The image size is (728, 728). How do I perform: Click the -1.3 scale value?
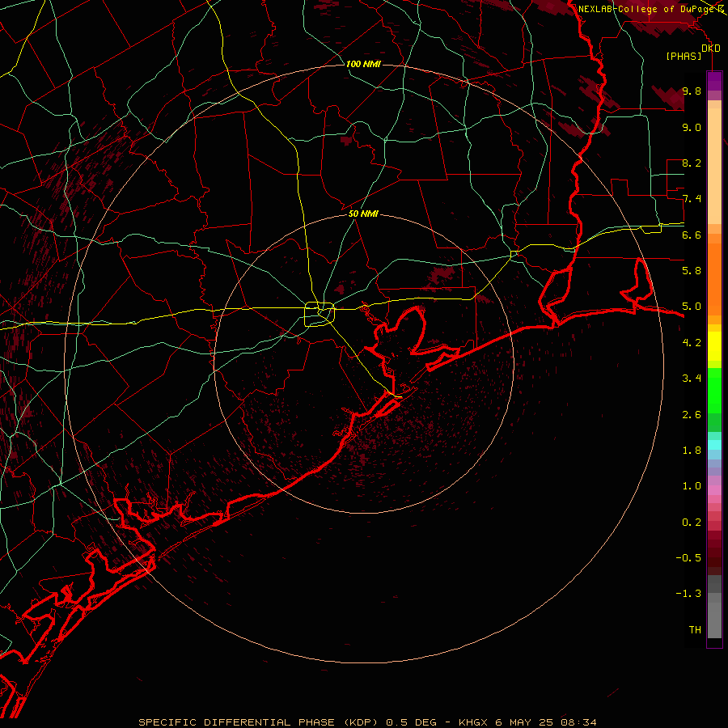pyautogui.click(x=688, y=594)
